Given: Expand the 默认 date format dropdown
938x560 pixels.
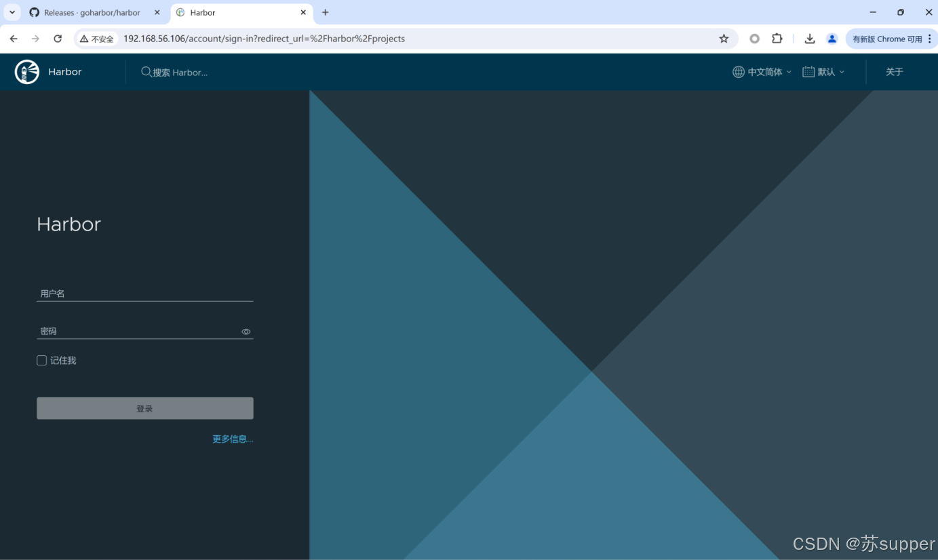Looking at the screenshot, I should click(x=824, y=72).
